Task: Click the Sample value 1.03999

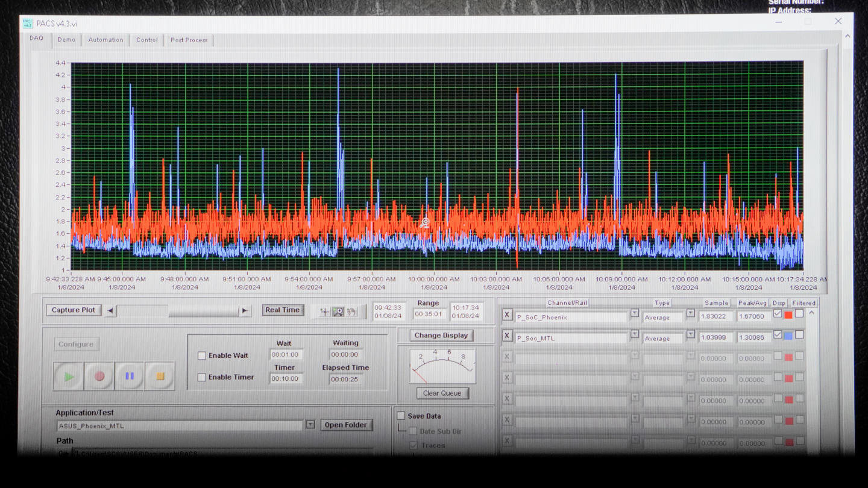Action: (715, 337)
